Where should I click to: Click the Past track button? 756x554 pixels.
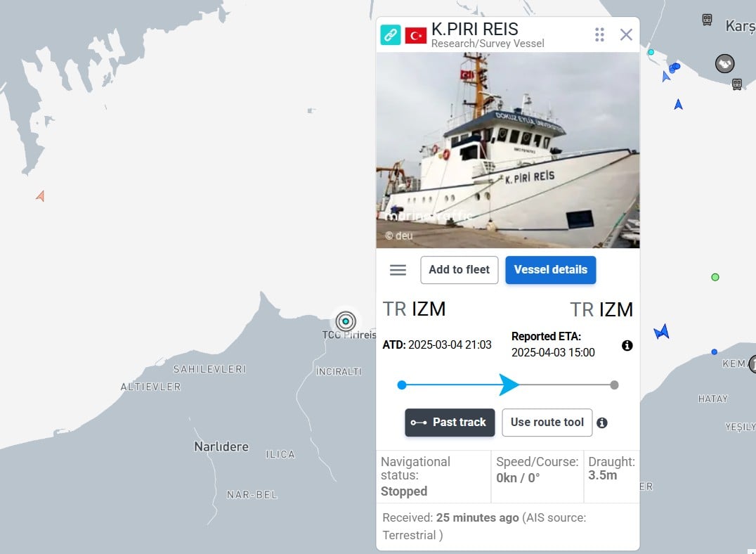(x=450, y=423)
